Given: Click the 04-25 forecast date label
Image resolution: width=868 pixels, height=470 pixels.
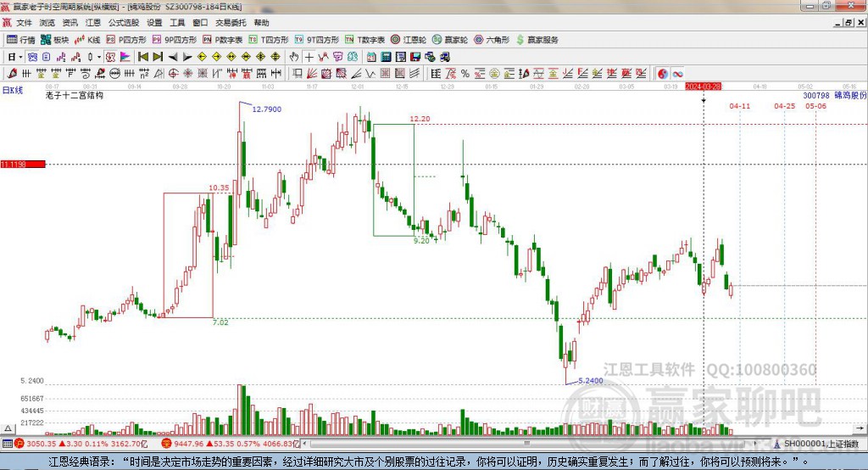Looking at the screenshot, I should point(784,106).
